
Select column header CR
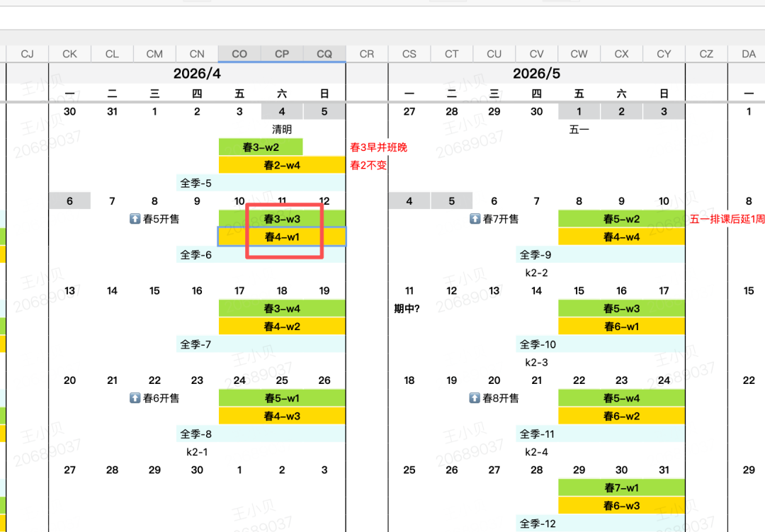pyautogui.click(x=367, y=54)
